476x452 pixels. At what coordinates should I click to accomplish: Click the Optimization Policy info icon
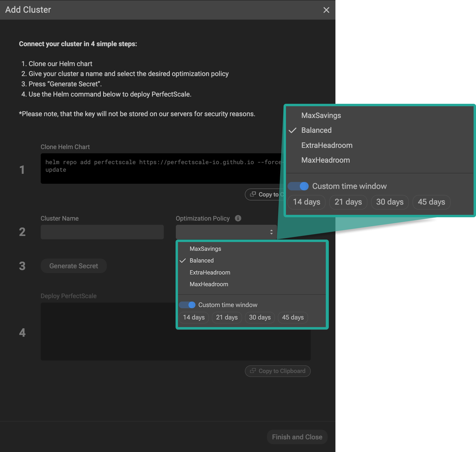pyautogui.click(x=238, y=218)
